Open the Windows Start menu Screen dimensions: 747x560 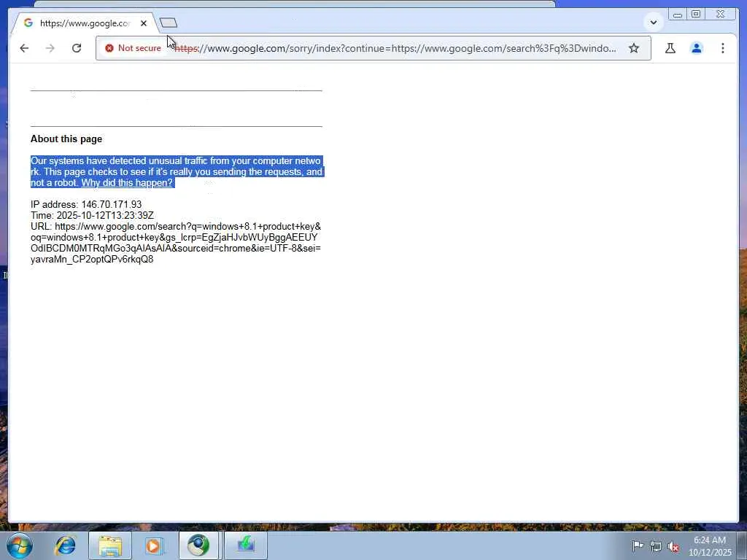point(20,545)
